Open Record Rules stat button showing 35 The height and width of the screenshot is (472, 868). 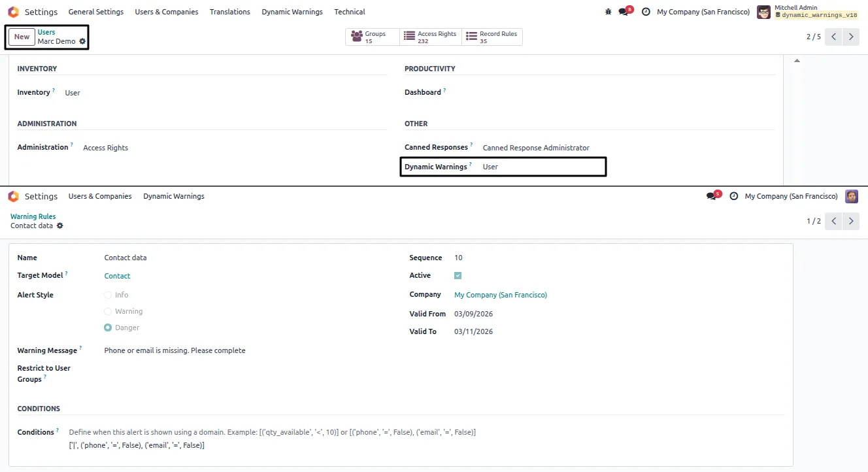pos(492,37)
